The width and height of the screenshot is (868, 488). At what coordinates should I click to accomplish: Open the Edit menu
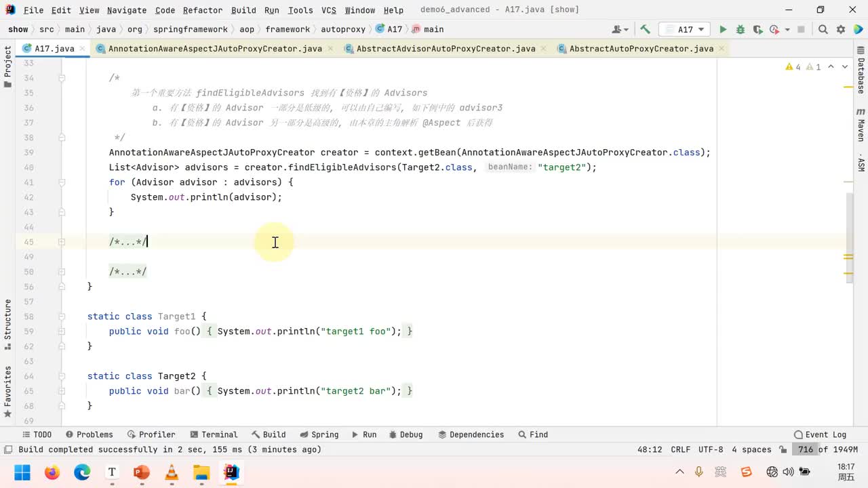click(x=61, y=10)
